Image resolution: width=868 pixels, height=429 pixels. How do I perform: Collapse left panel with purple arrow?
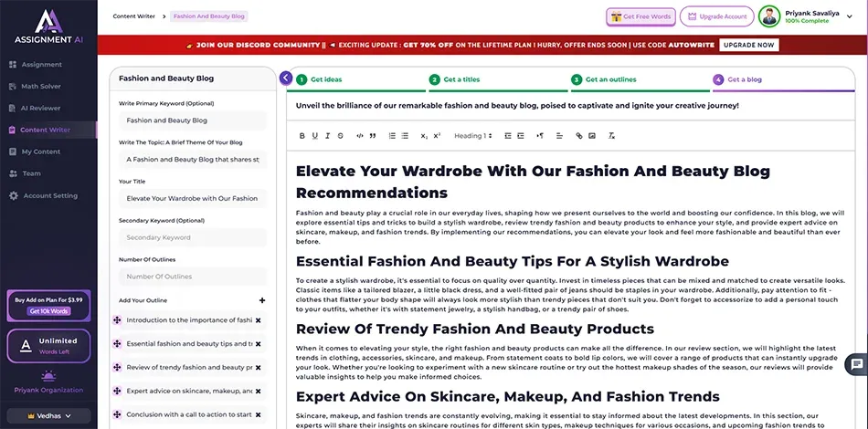[x=286, y=78]
